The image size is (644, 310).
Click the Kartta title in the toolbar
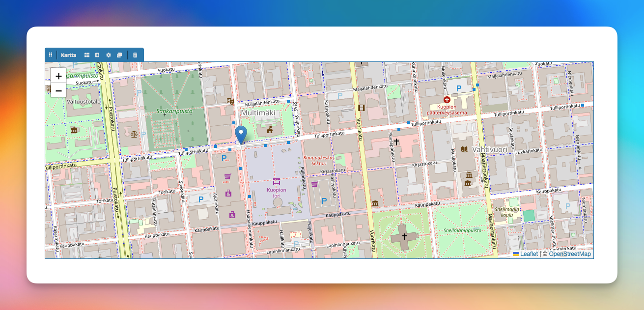pos(68,55)
